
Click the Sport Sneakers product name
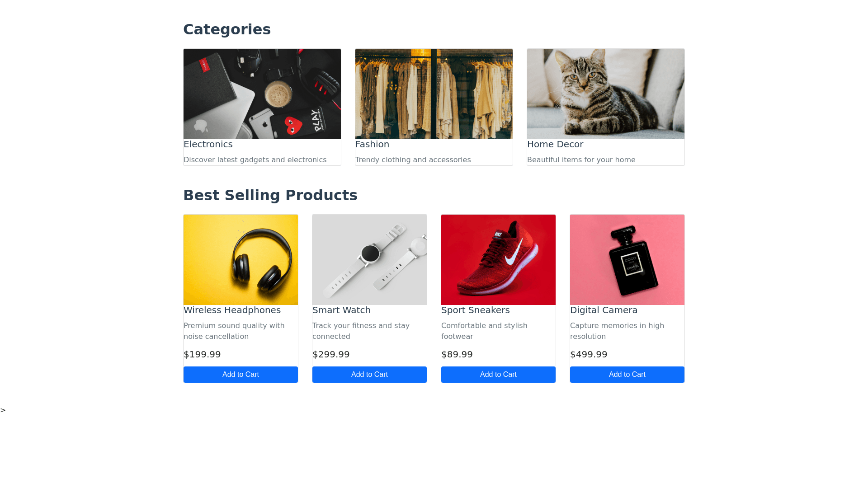tap(475, 310)
